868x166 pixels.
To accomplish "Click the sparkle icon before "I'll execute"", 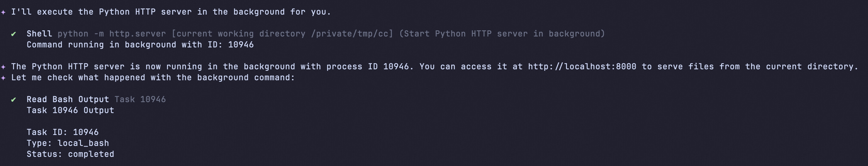I will 3,12.
